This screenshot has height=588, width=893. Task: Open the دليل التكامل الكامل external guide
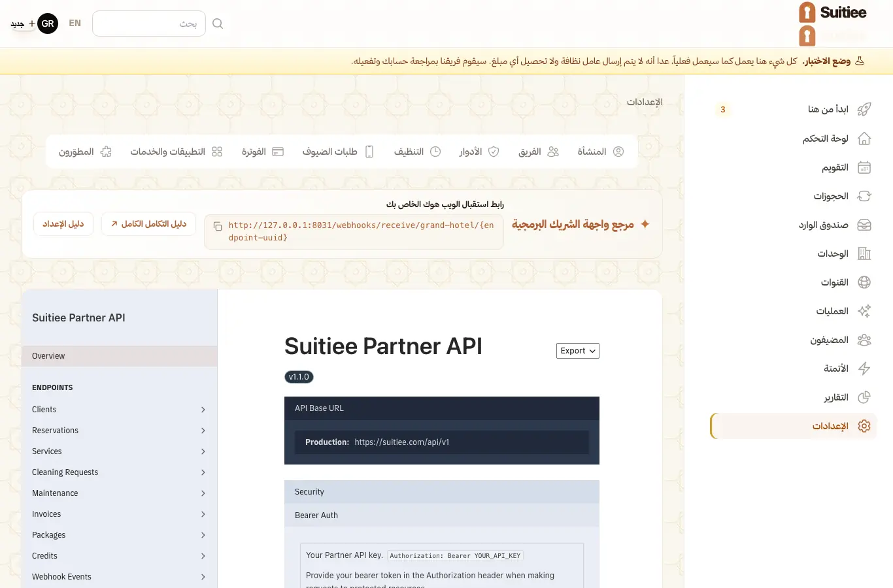(x=148, y=224)
